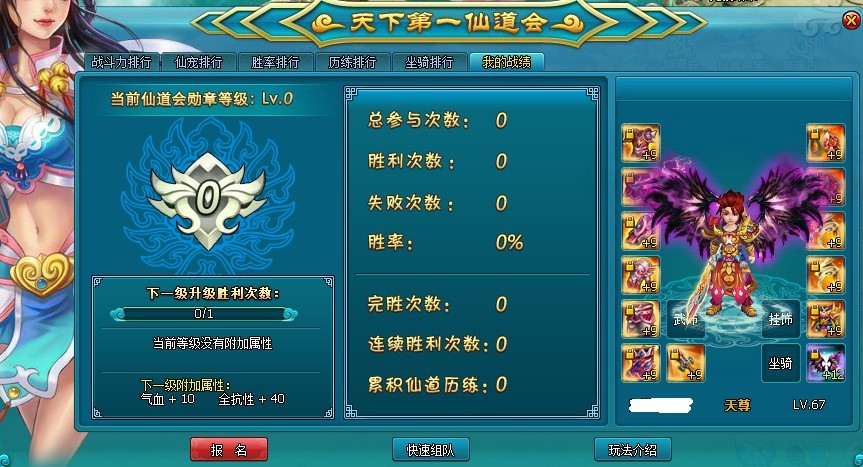The height and width of the screenshot is (467, 863).
Task: View the 坐骑排行 tab
Action: click(430, 62)
